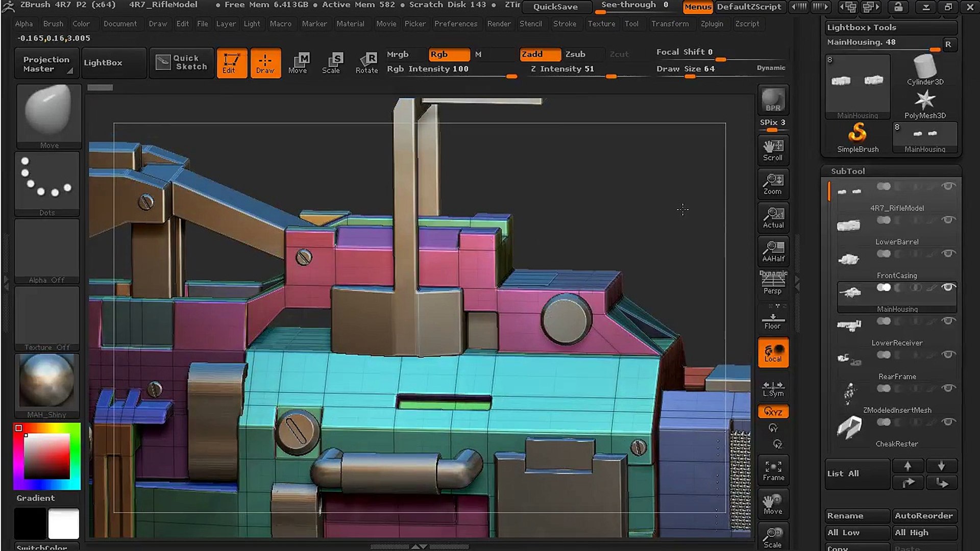Open the Zplugin menu
Screen dimensions: 980x551
click(x=712, y=23)
